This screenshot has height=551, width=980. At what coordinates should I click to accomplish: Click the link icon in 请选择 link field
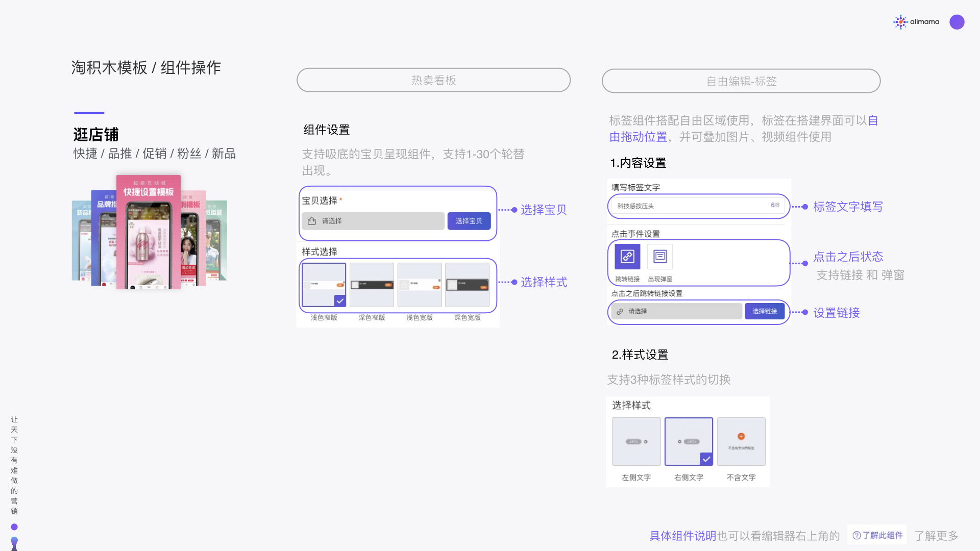(620, 311)
